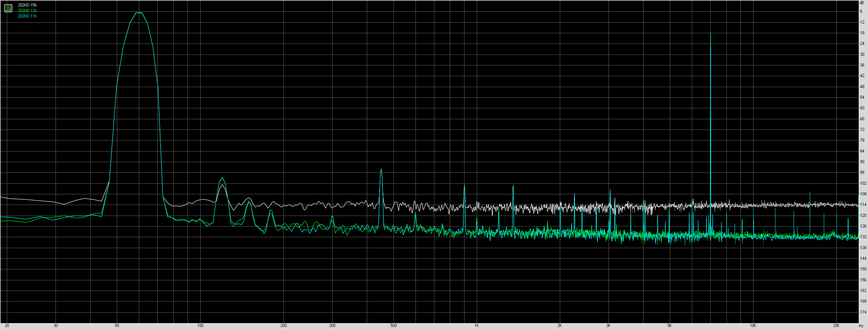
Task: Click the 500 frequency axis label
Action: point(394,326)
